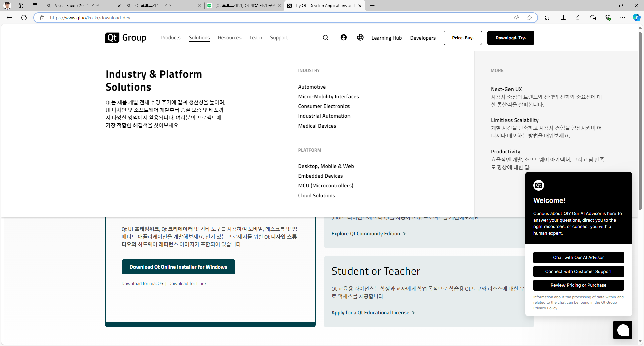Open Next-Gen UX link
The image size is (644, 346).
pos(506,89)
